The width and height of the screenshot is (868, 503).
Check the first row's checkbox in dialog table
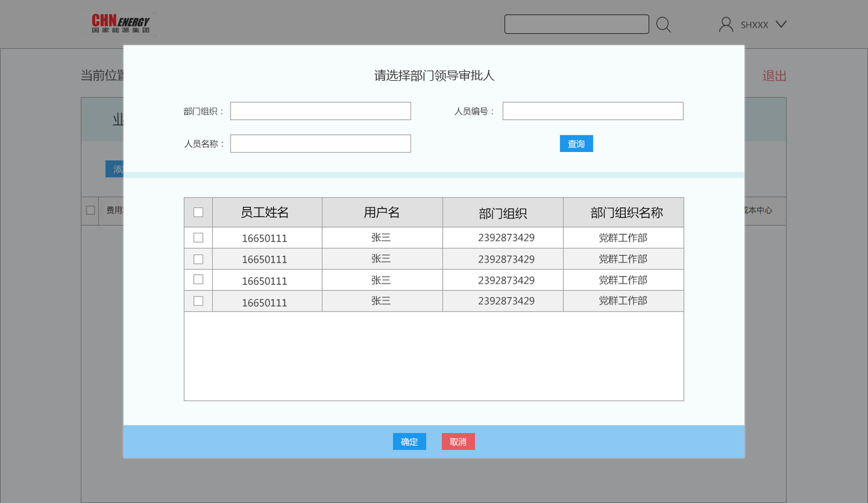pos(198,237)
